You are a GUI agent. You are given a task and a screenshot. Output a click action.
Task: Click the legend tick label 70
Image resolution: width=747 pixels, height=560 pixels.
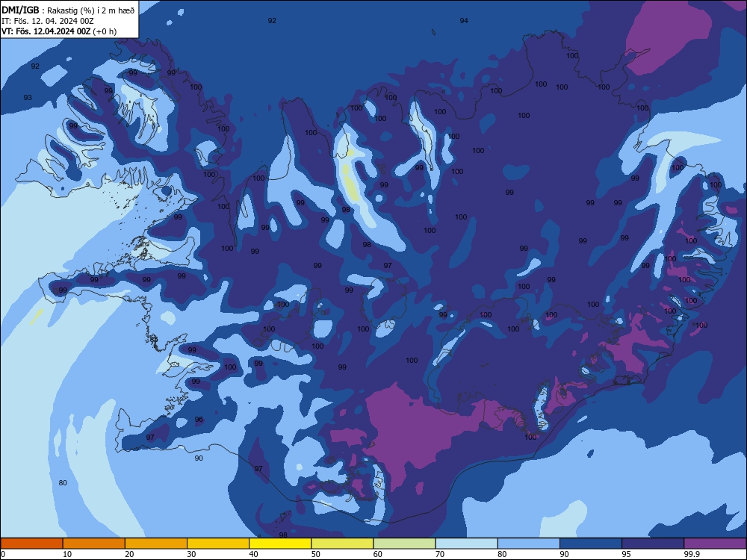click(x=440, y=554)
